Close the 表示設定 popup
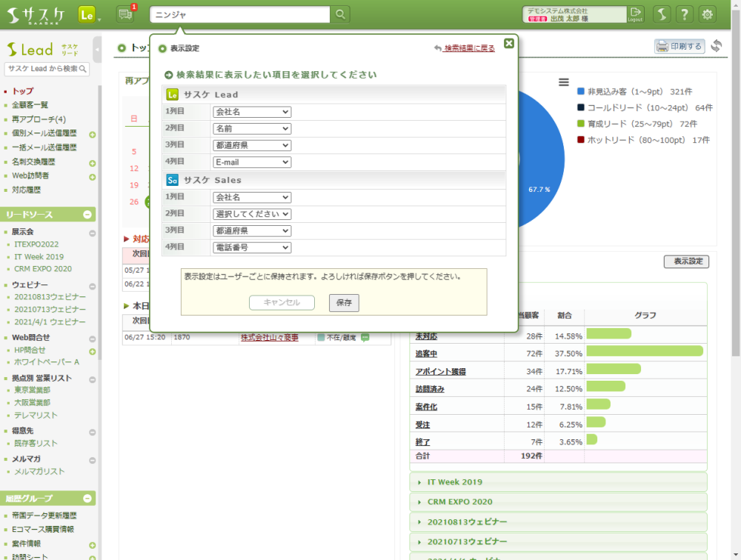Viewport: 741px width, 560px height. [509, 44]
